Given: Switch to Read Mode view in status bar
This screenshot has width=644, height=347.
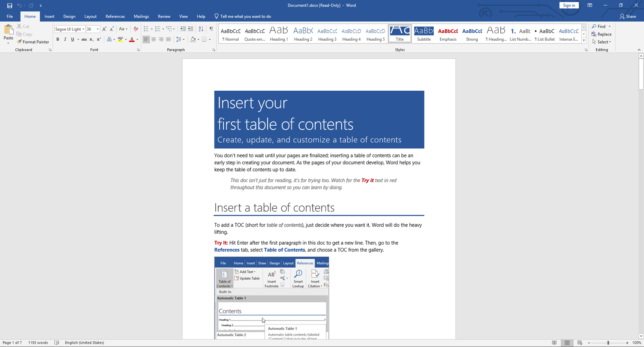Looking at the screenshot, I should 554,343.
